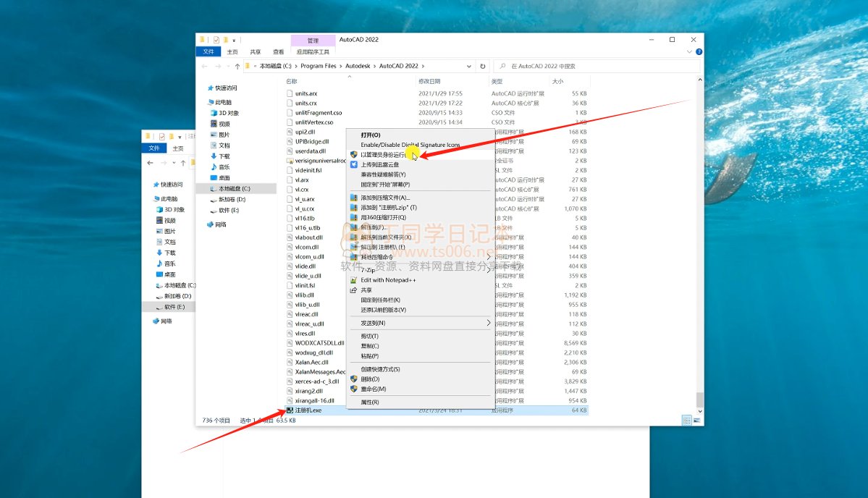Open the 查看 ribbon tab
Screen dimensions: 868x498
278,52
